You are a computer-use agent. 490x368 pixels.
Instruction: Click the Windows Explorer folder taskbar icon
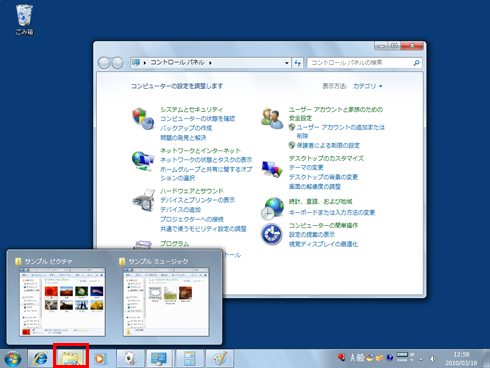[x=71, y=359]
